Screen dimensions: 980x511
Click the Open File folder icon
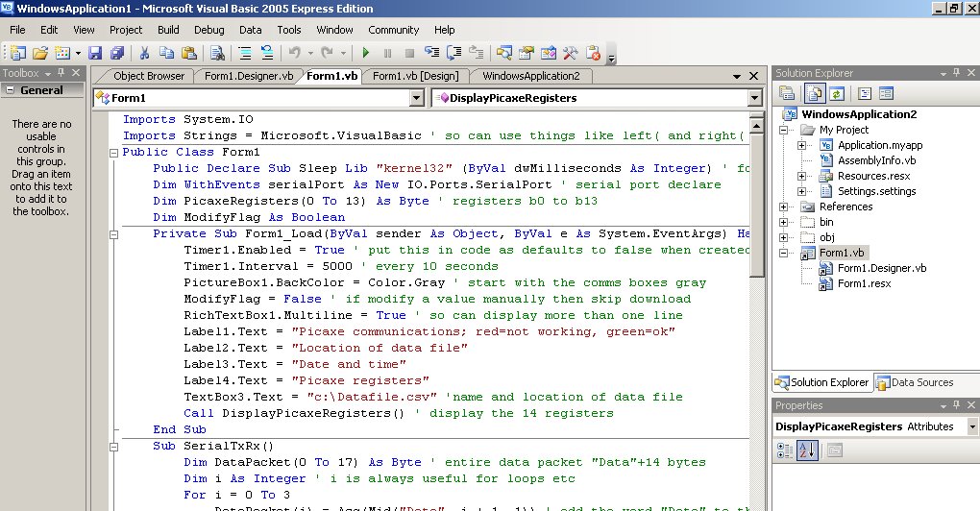click(x=40, y=53)
